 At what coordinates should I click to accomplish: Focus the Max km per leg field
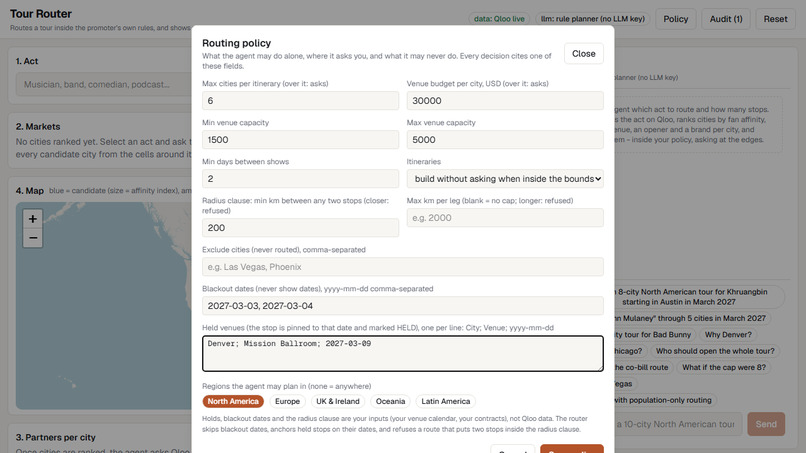(x=505, y=218)
